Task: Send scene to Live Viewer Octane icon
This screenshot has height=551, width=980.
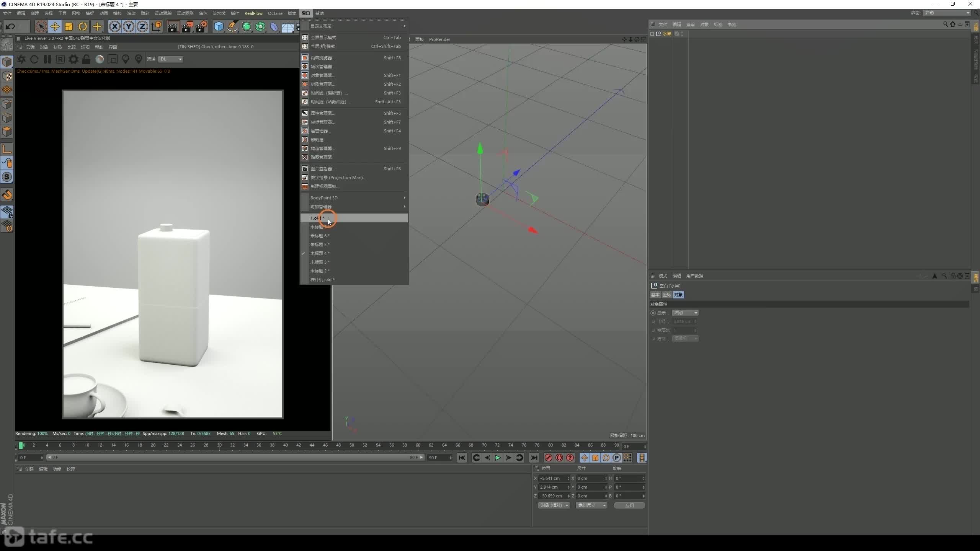Action: [x=21, y=59]
